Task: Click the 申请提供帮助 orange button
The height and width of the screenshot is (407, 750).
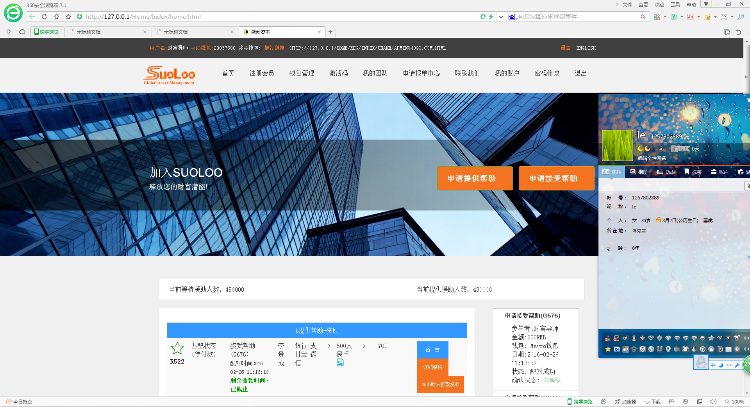Action: (474, 178)
